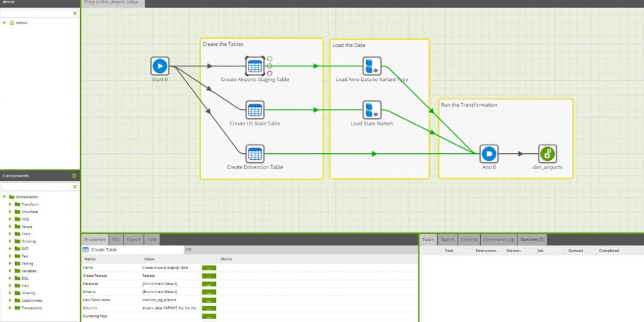
Task: Switch to the SQL tab
Action: coord(116,239)
